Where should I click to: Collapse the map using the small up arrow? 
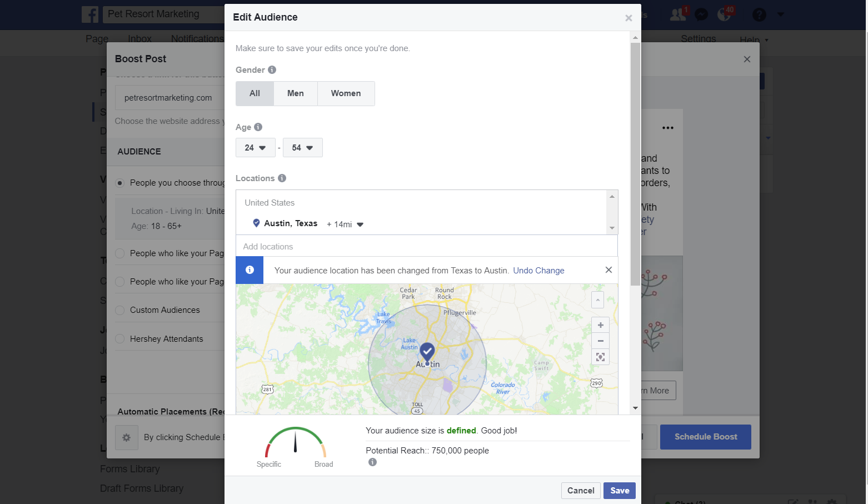[597, 300]
